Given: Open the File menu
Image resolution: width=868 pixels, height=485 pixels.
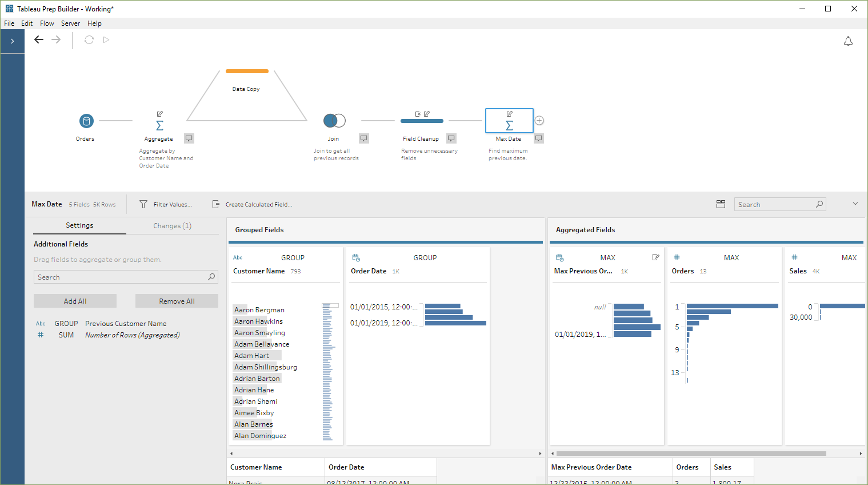Looking at the screenshot, I should pos(9,23).
